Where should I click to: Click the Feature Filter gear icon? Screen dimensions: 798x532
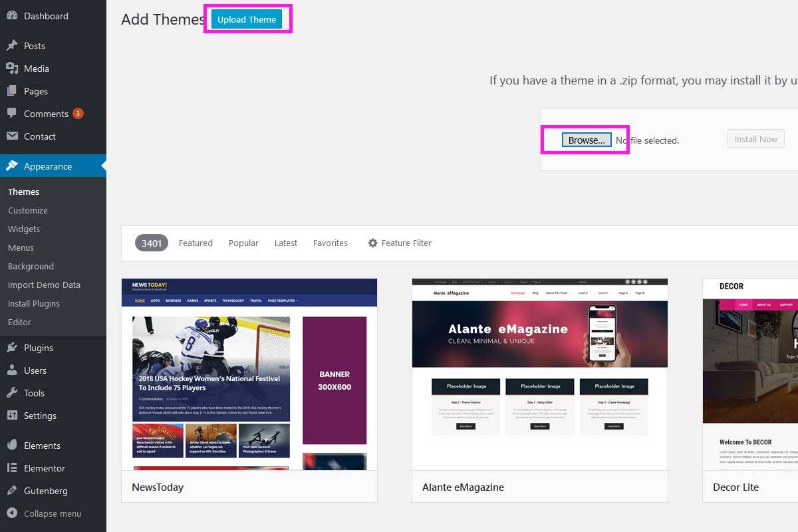coord(373,243)
